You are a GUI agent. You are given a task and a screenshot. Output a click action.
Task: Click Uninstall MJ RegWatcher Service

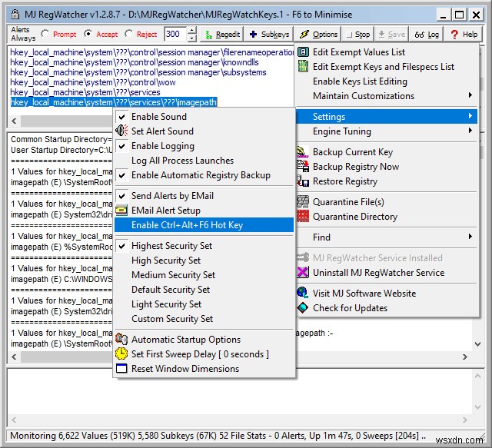click(387, 272)
